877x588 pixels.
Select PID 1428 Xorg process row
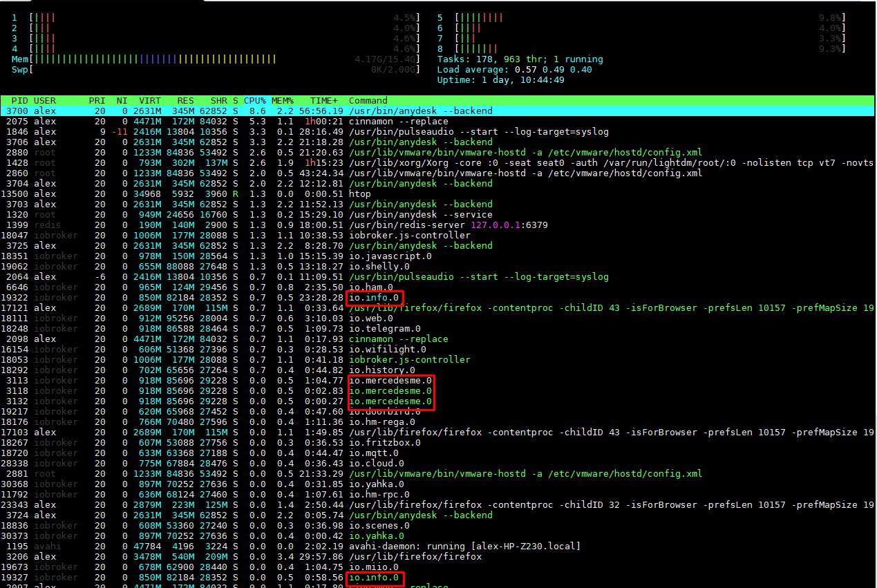coord(437,162)
